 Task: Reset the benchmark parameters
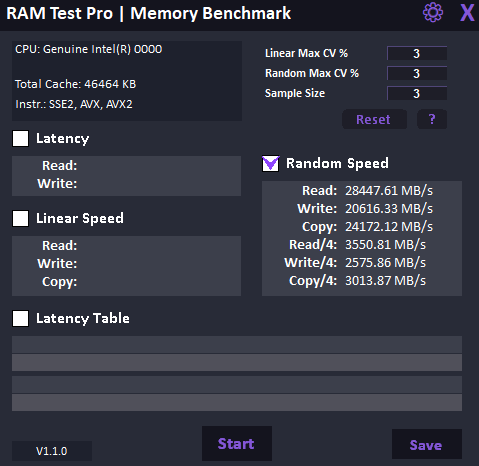(374, 119)
